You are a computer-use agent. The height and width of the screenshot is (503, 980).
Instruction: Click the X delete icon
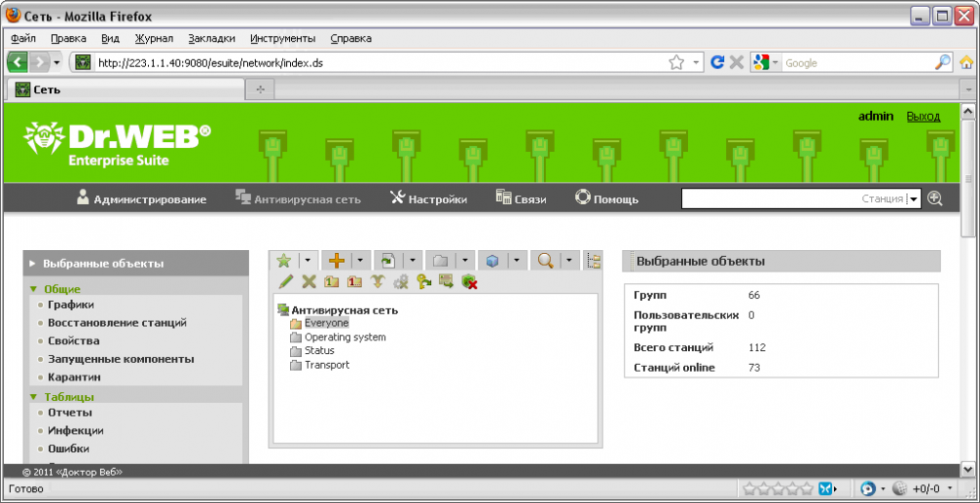(x=308, y=282)
